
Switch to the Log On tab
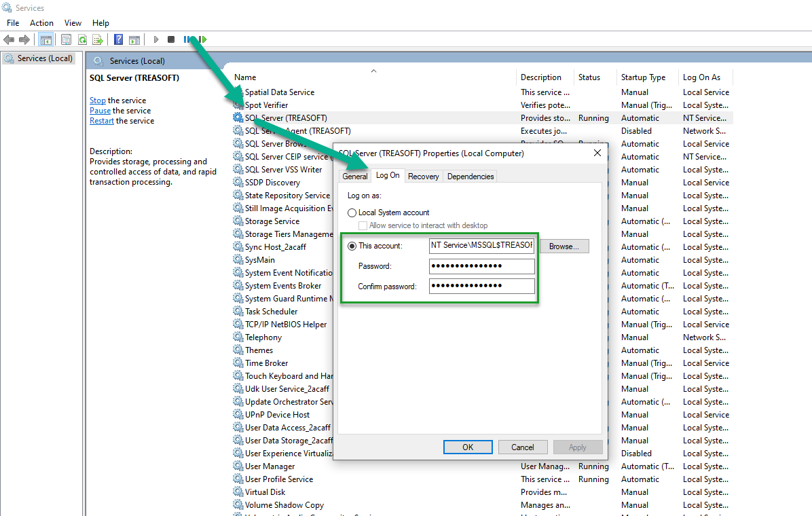point(388,175)
